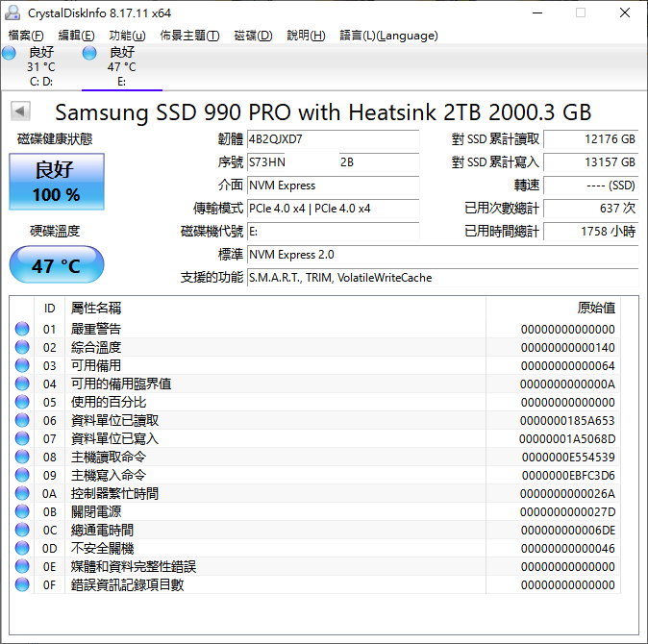Click total host reads value 12176 GB
648x644 pixels.
pos(591,139)
